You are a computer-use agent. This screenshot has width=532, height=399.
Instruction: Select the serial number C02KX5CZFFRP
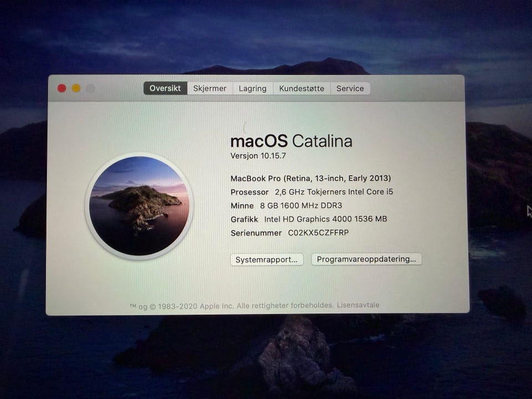(x=318, y=233)
